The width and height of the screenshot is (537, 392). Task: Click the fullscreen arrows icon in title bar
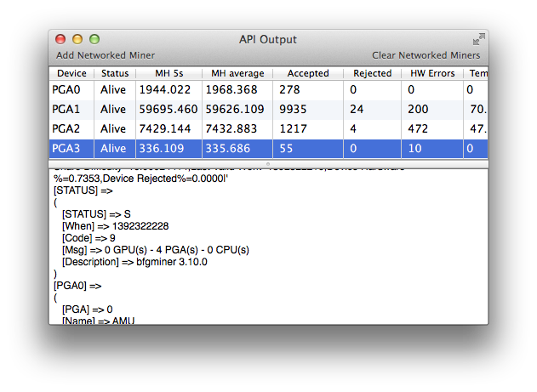(478, 39)
